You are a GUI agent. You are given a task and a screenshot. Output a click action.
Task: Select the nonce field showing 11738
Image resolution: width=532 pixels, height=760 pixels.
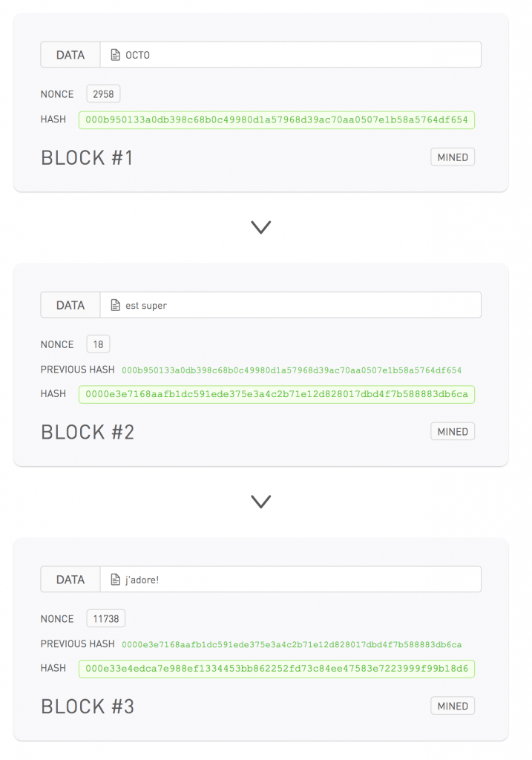106,619
